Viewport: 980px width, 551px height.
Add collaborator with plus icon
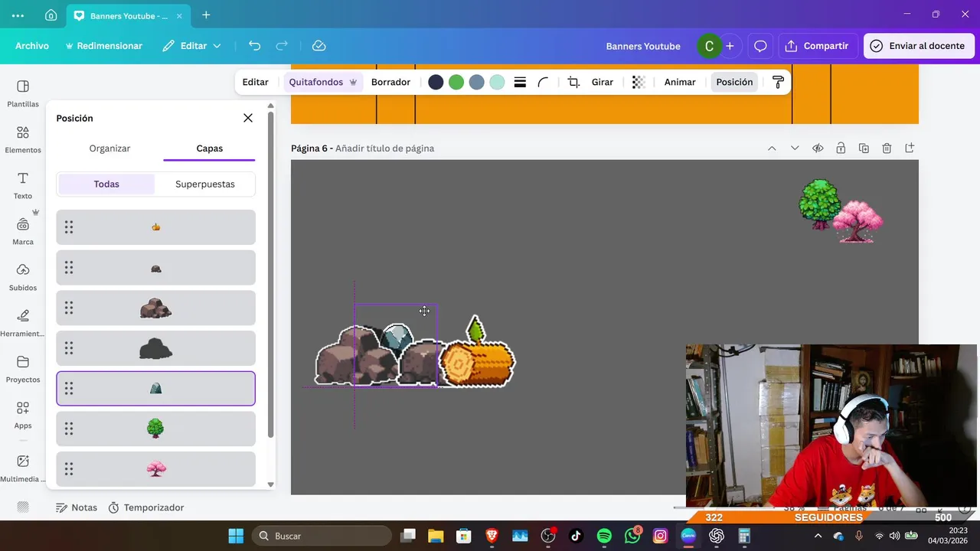[x=730, y=46]
